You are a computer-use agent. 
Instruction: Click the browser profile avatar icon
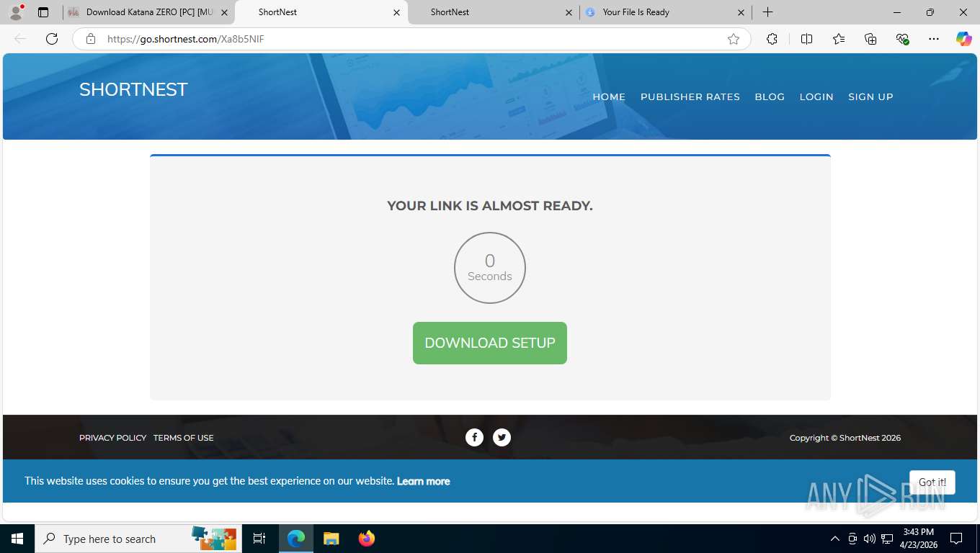[16, 12]
